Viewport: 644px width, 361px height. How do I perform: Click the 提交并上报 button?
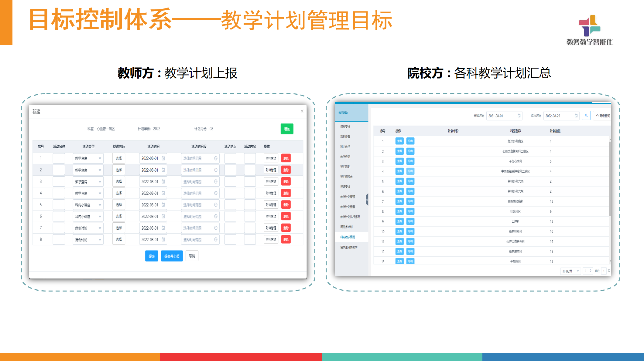pyautogui.click(x=172, y=256)
